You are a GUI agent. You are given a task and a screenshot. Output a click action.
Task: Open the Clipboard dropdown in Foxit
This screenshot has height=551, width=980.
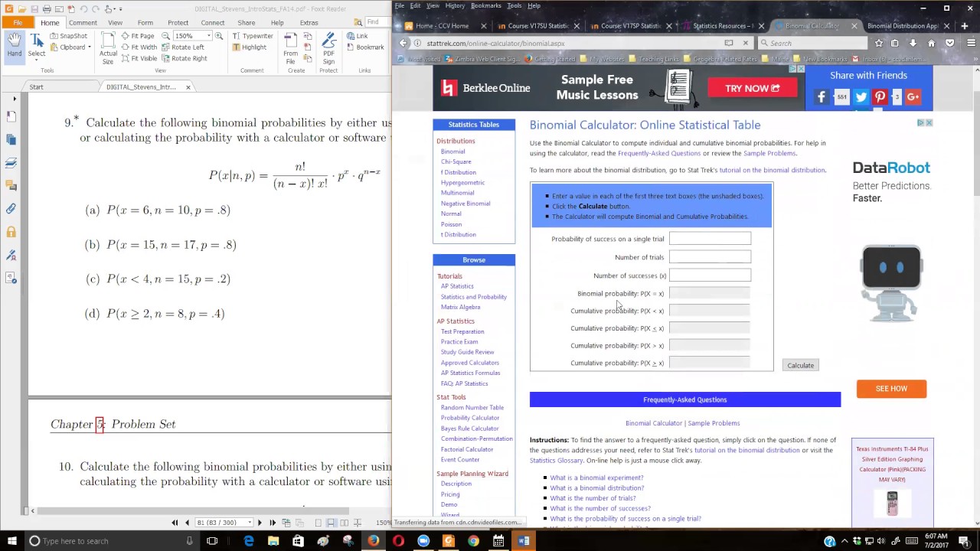(x=70, y=47)
